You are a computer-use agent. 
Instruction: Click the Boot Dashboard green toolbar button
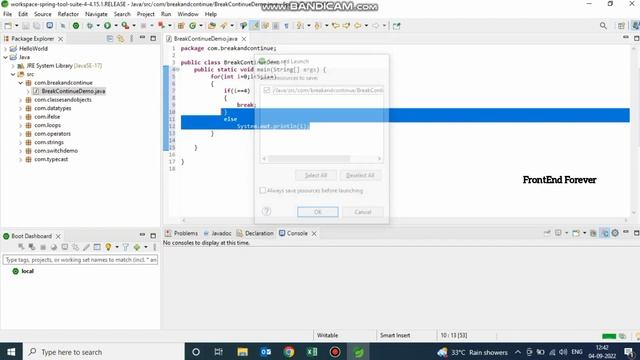click(x=76, y=26)
